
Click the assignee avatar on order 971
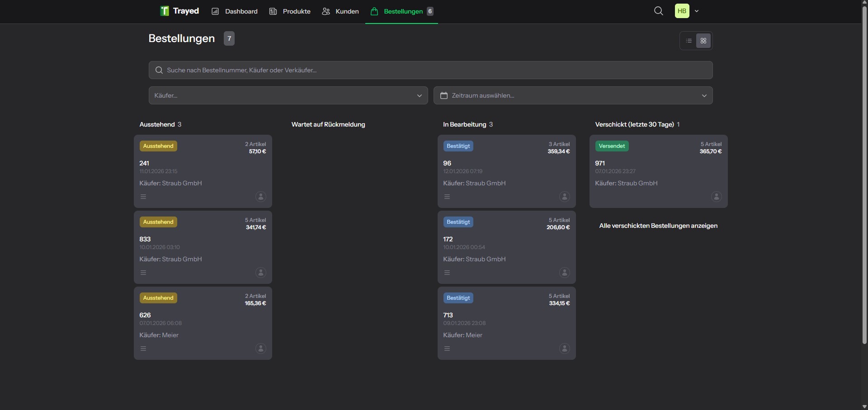click(x=716, y=197)
